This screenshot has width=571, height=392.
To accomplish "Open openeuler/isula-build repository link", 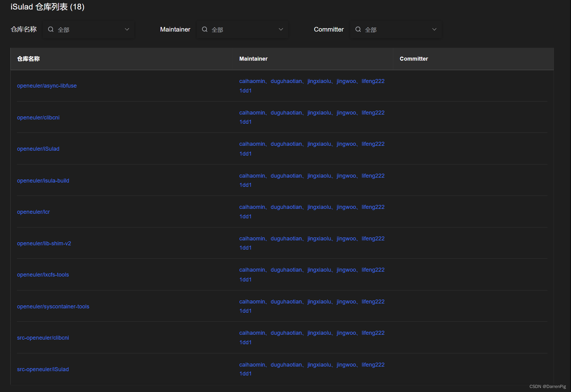I will [x=43, y=181].
